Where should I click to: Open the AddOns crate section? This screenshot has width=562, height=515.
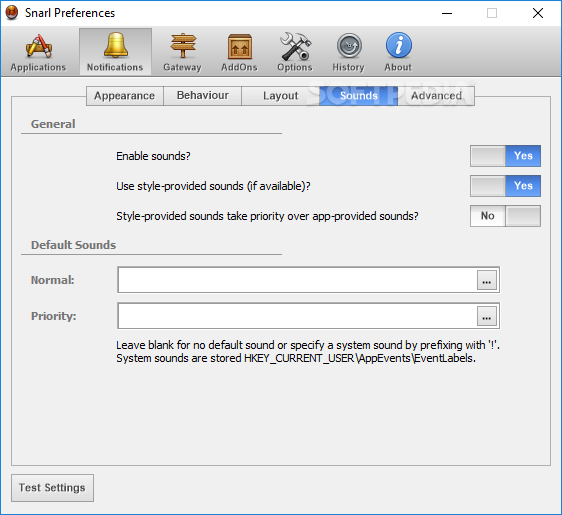coord(239,52)
